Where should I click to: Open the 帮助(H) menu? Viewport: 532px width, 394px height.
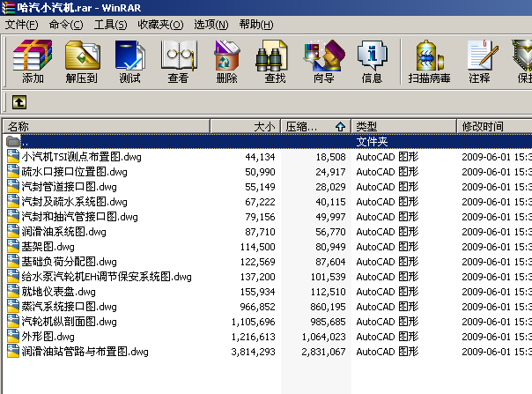pyautogui.click(x=256, y=25)
